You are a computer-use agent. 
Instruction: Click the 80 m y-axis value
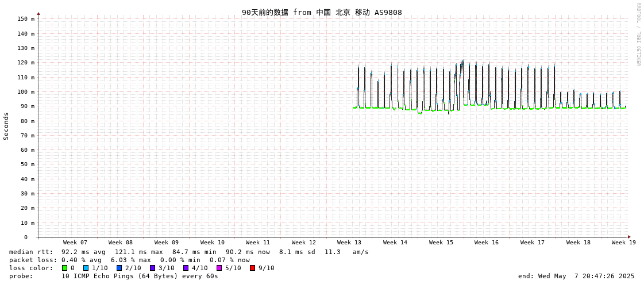click(x=28, y=121)
